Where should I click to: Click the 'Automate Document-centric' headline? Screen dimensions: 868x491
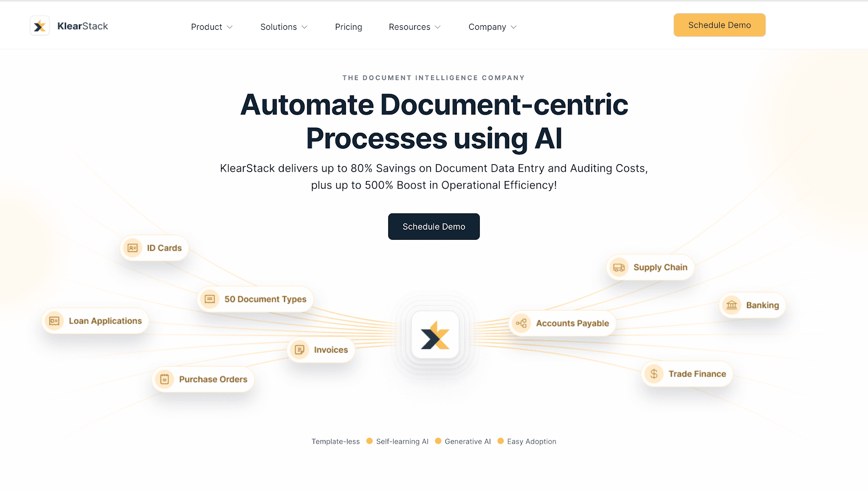tap(434, 104)
